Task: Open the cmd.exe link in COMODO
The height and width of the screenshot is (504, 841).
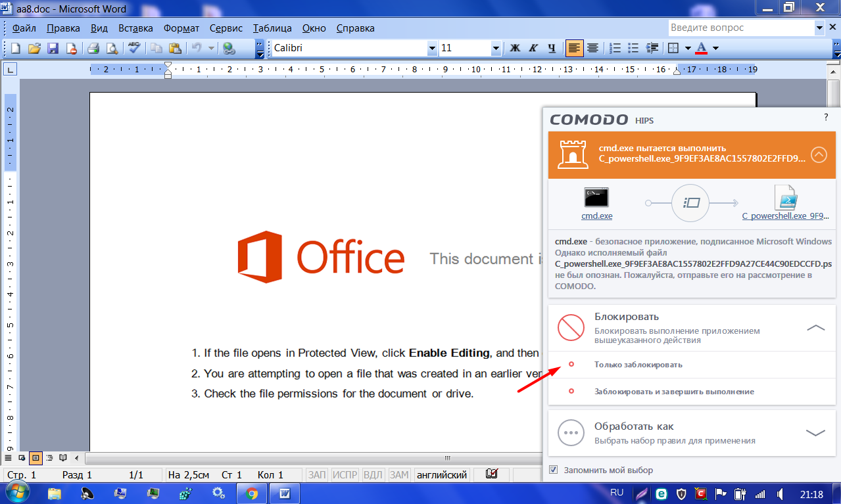Action: tap(596, 216)
